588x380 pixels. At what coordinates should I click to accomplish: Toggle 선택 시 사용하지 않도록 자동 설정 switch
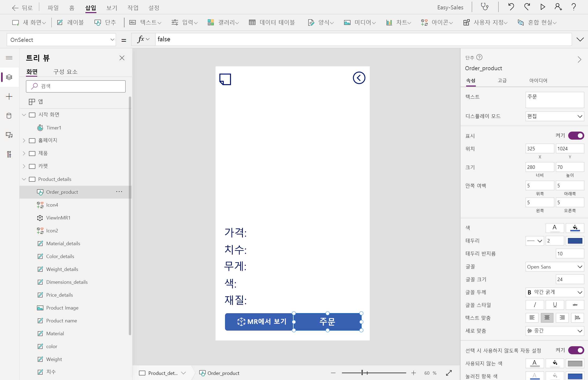(576, 350)
